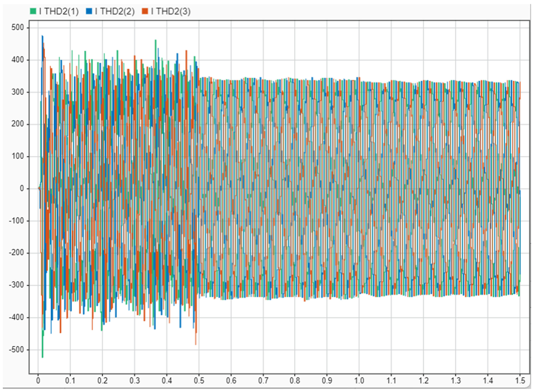Click the 100 label on the y-axis
This screenshot has height=392, width=533.
[x=18, y=156]
